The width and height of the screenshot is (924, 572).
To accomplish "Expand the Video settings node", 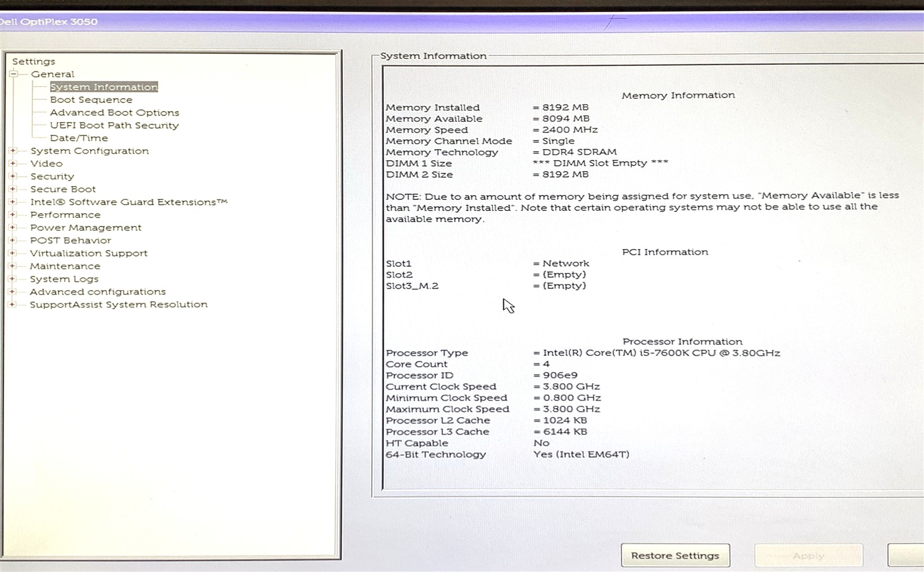I will pos(13,164).
